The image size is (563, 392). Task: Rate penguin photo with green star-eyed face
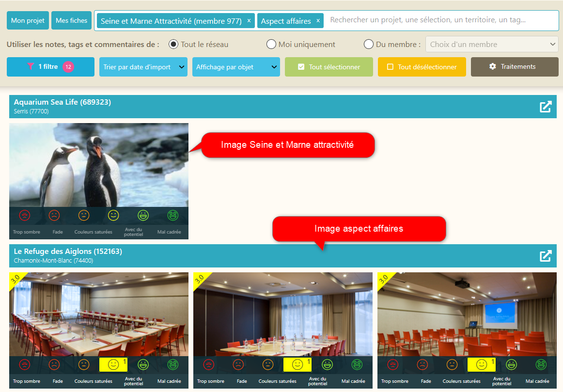coord(172,216)
